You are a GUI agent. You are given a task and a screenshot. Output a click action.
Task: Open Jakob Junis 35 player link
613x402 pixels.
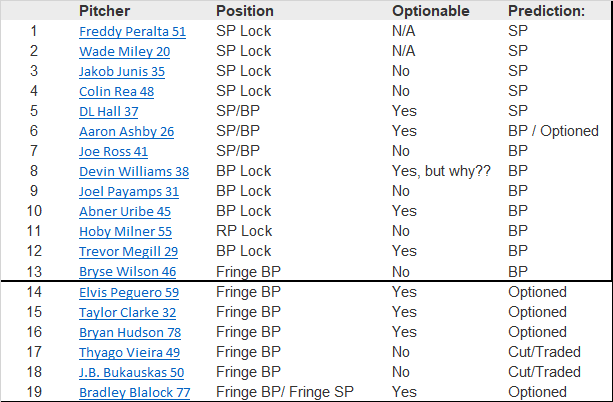pyautogui.click(x=122, y=71)
